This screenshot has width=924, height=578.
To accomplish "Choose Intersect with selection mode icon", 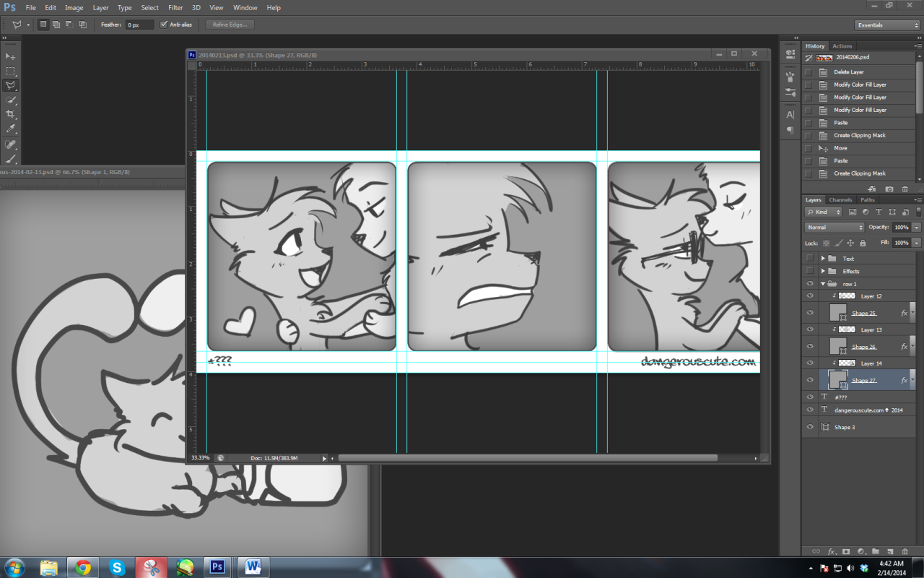I will pos(82,25).
